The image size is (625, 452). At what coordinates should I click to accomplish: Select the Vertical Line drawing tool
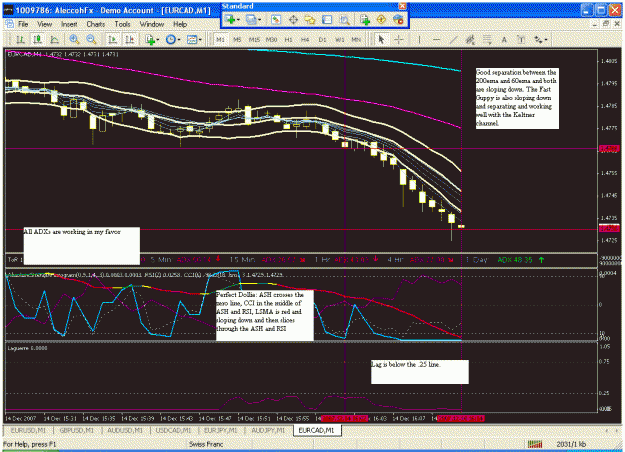pos(419,39)
